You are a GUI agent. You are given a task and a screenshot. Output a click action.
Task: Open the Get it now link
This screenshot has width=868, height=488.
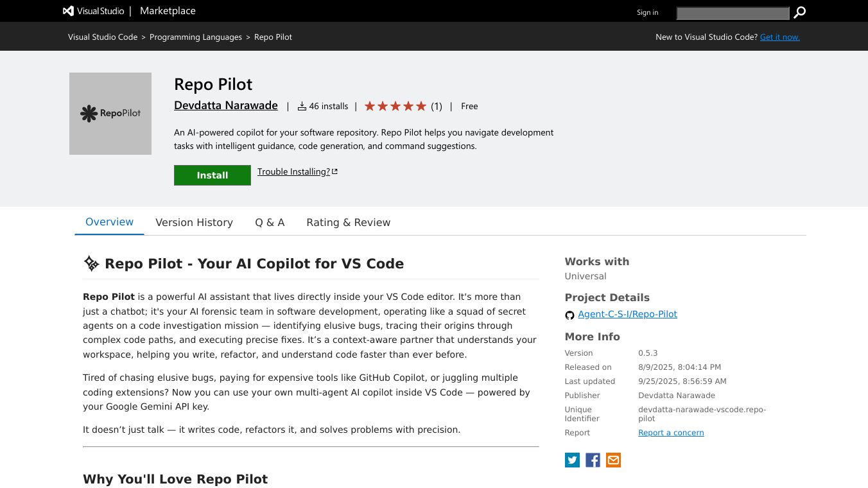(779, 37)
